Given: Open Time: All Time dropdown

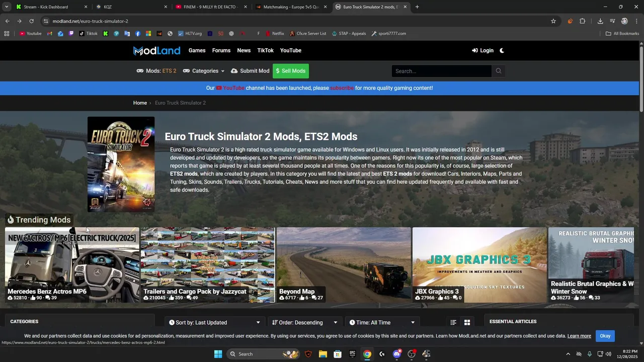Looking at the screenshot, I should pyautogui.click(x=382, y=323).
